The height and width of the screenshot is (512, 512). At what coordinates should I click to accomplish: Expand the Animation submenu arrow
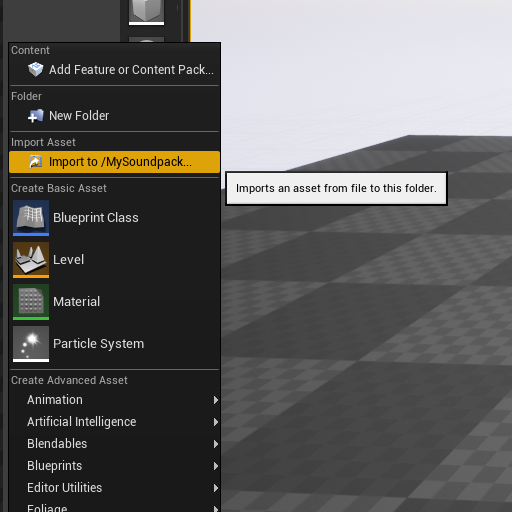[x=216, y=400]
